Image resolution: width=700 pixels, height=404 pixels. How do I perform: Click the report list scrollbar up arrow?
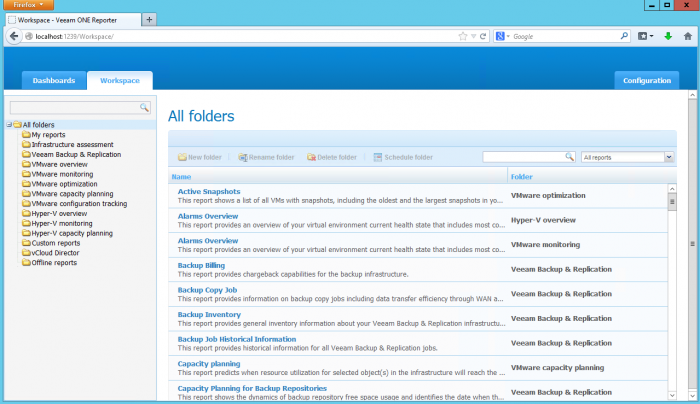pos(672,188)
